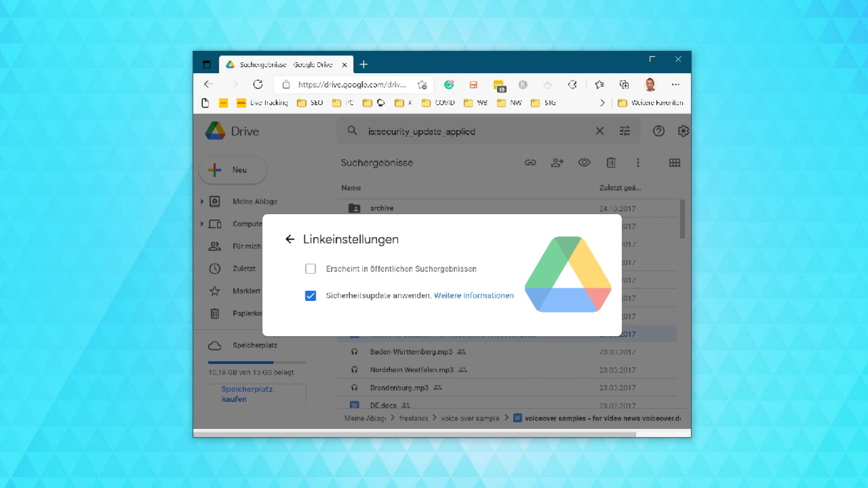Click the trash remove icon in toolbar
This screenshot has width=868, height=488.
point(611,162)
